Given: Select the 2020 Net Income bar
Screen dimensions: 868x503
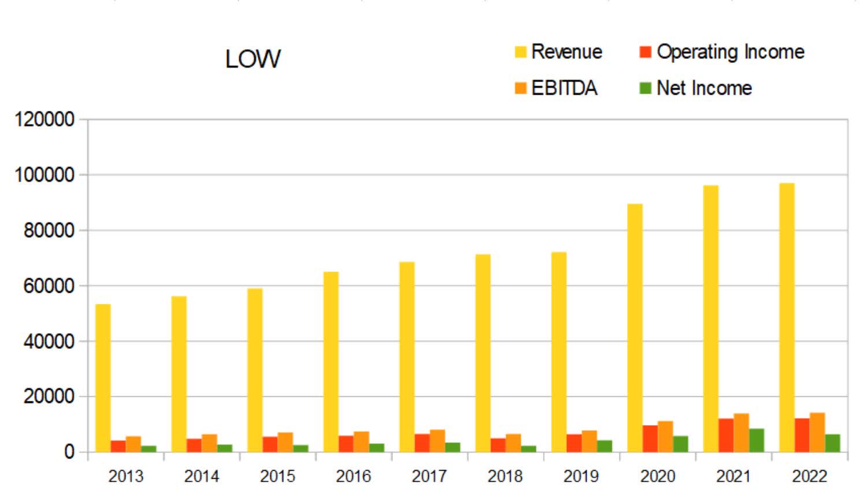Looking at the screenshot, I should pos(680,444).
